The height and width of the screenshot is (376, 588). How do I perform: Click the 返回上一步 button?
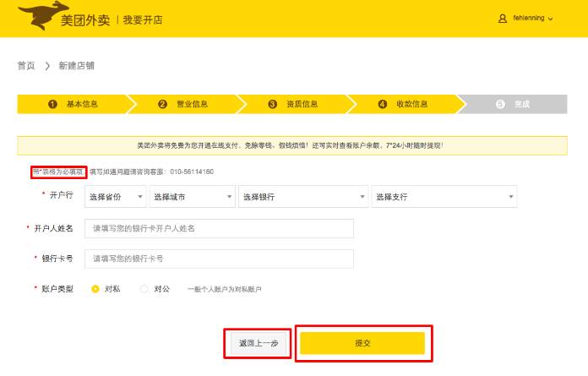[x=259, y=343]
